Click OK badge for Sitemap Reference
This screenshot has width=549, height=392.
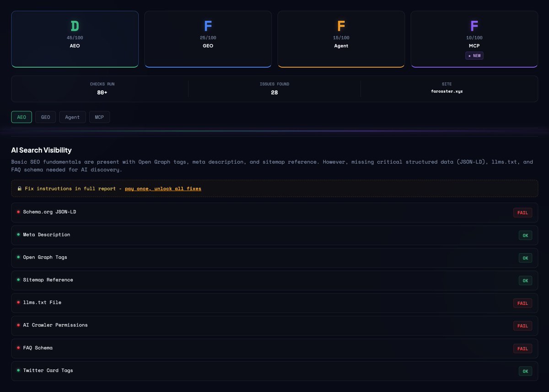click(x=525, y=281)
